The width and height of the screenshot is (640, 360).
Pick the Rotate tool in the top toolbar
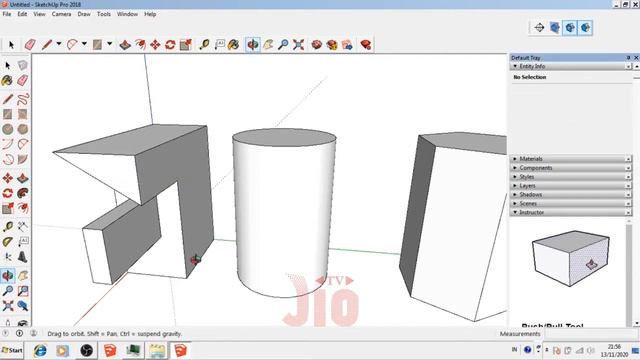pyautogui.click(x=170, y=44)
